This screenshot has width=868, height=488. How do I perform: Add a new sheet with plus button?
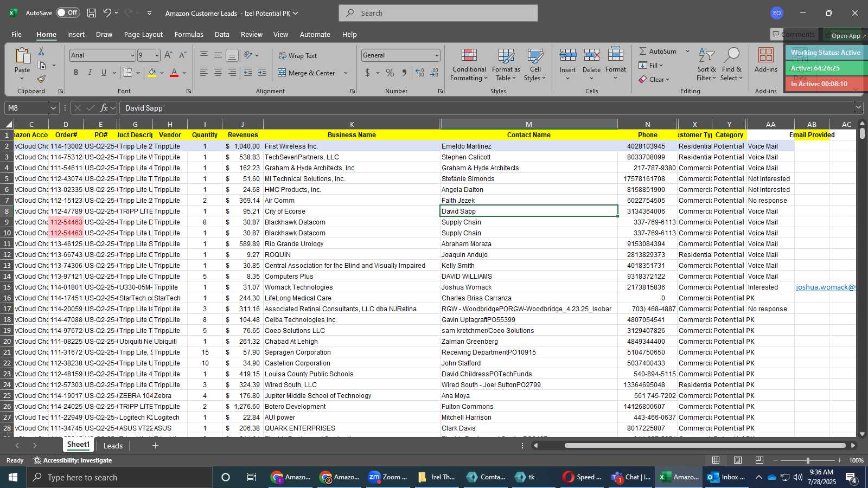click(155, 446)
